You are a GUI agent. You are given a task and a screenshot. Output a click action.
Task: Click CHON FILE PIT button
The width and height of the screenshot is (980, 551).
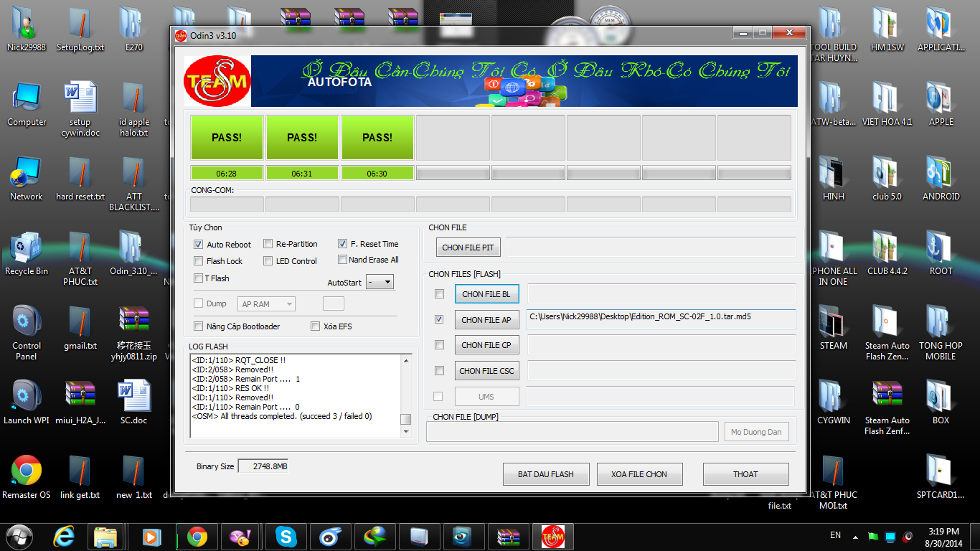point(468,248)
